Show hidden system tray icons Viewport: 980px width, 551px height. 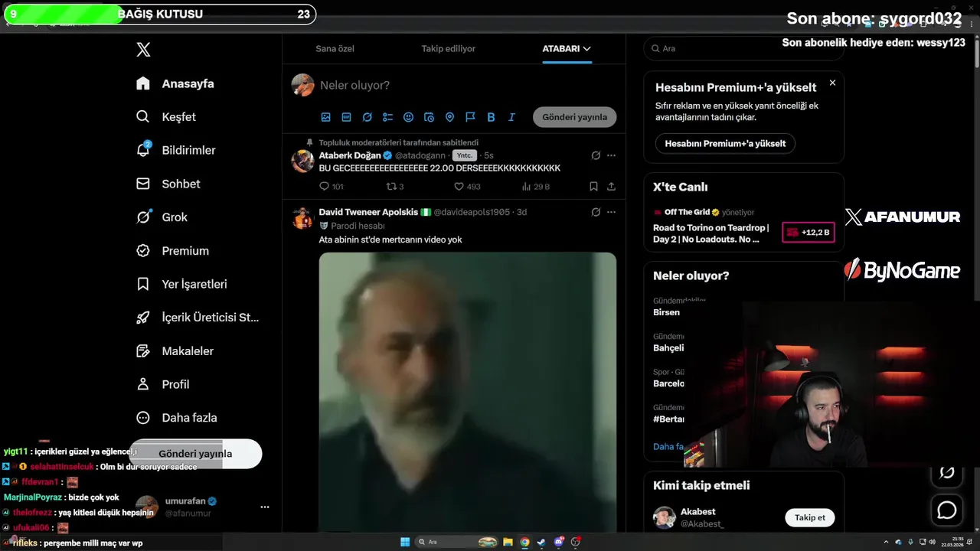point(886,542)
